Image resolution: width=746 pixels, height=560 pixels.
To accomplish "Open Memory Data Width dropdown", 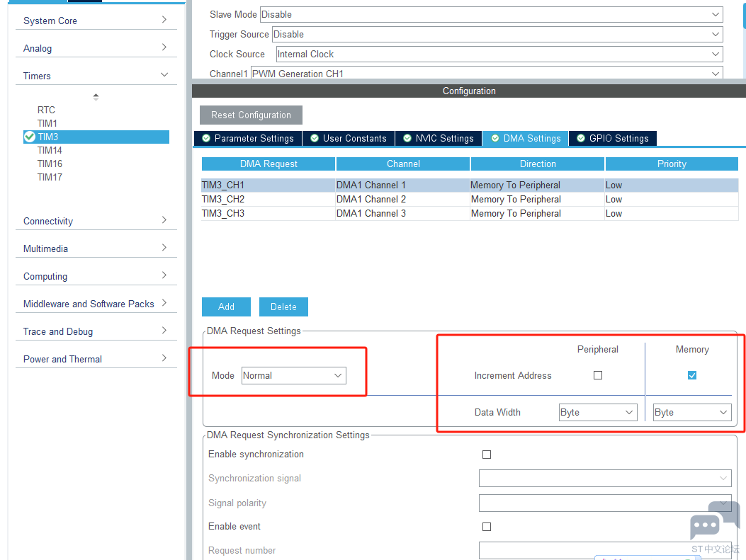I will pos(692,412).
